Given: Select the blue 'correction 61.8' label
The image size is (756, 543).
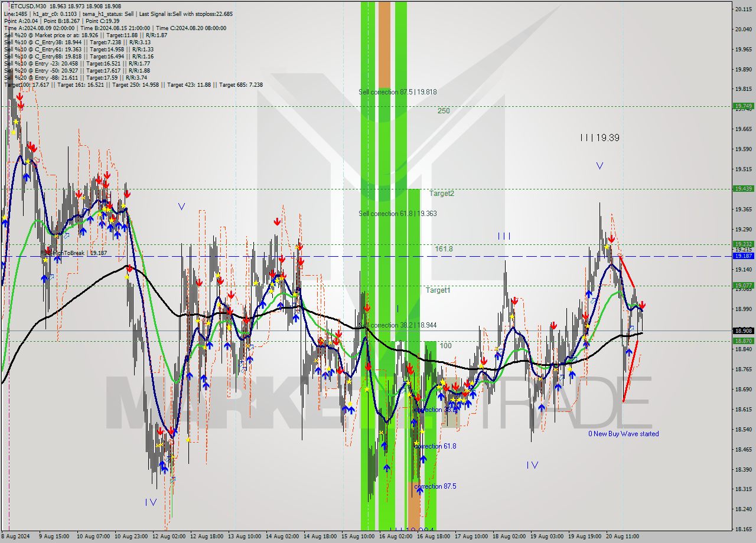Looking at the screenshot, I should (x=435, y=446).
